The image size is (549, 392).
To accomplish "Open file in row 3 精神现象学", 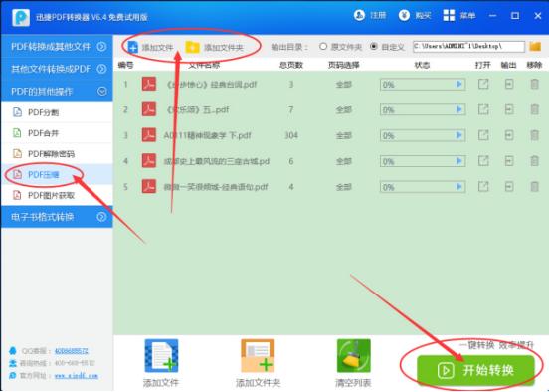I will coord(483,135).
